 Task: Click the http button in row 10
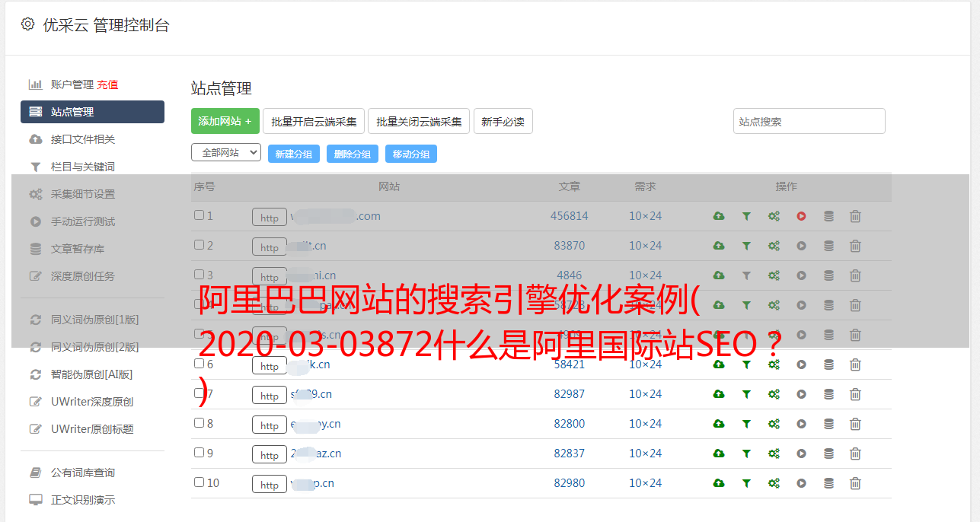[270, 484]
